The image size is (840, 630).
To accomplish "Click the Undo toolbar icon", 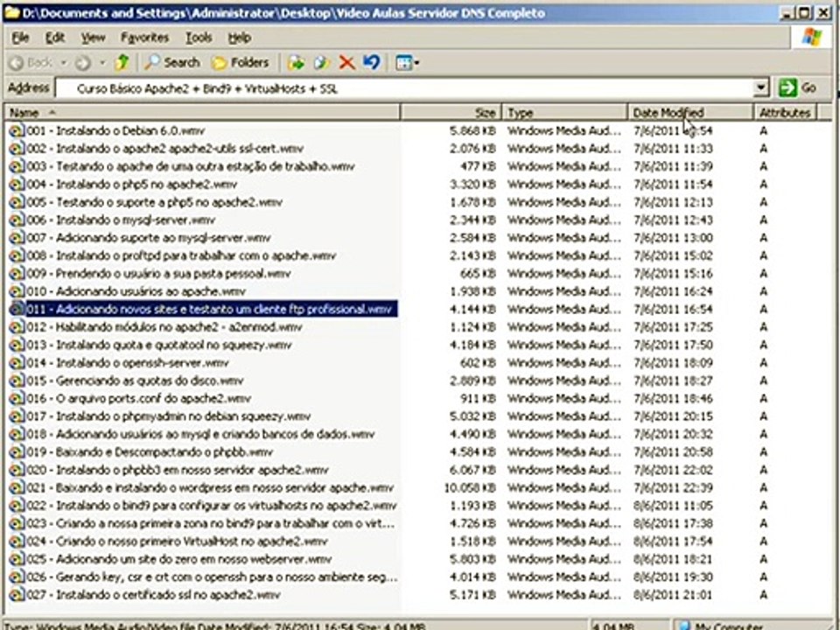I will (372, 63).
